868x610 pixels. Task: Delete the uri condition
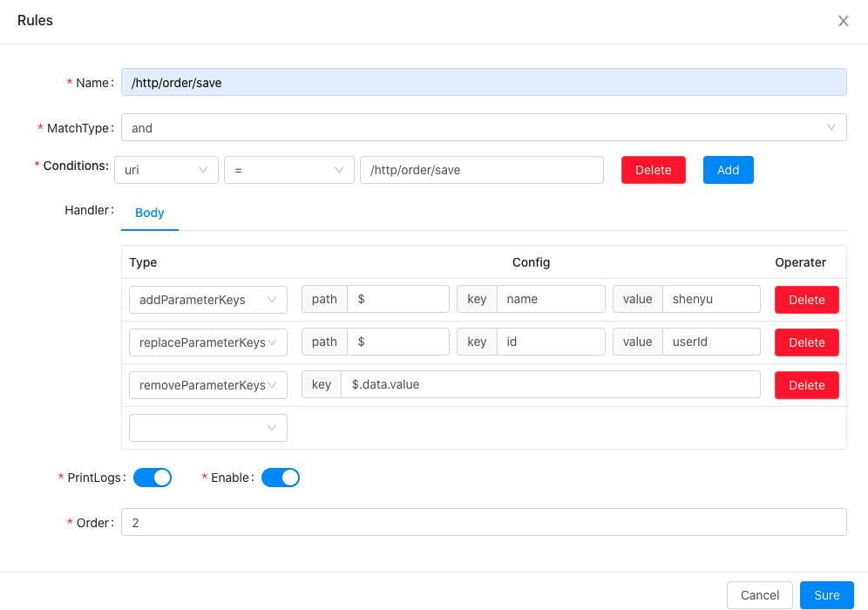pyautogui.click(x=653, y=170)
